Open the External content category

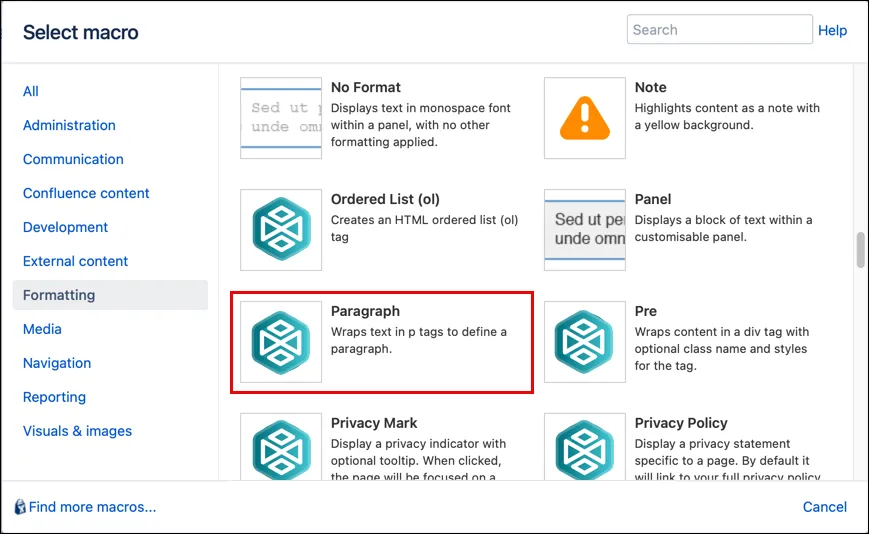click(x=75, y=261)
